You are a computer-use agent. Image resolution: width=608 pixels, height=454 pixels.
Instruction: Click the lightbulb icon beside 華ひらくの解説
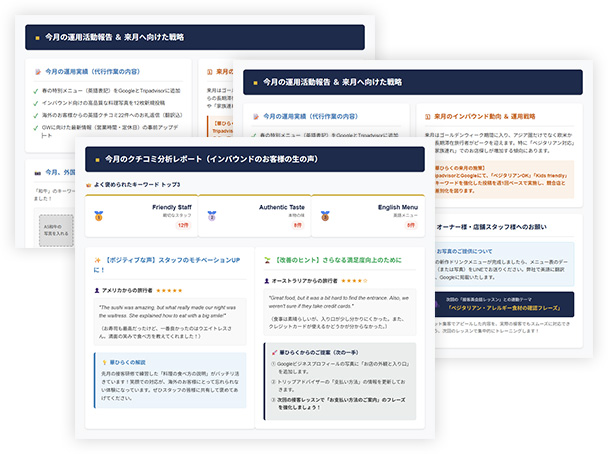[x=104, y=363]
